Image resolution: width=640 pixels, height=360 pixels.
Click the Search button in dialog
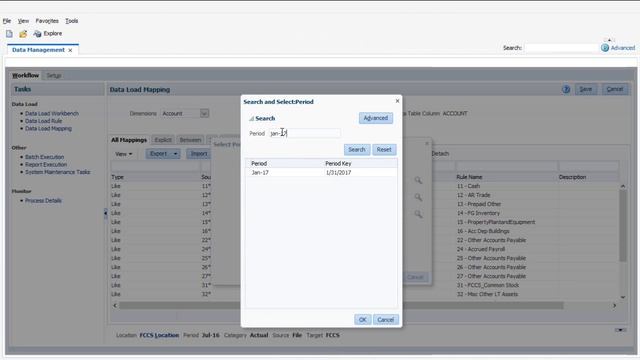[357, 150]
